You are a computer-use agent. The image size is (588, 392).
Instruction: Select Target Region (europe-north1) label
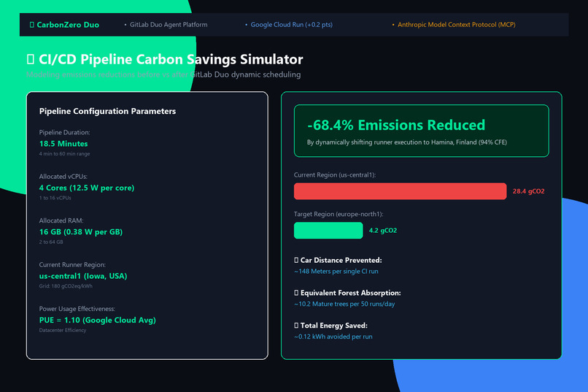point(339,214)
